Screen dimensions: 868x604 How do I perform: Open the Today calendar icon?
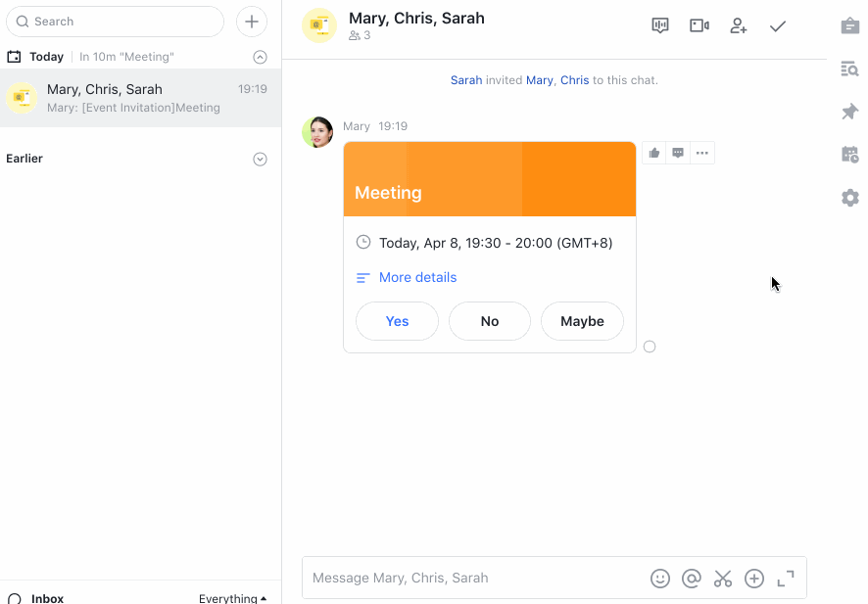point(14,57)
